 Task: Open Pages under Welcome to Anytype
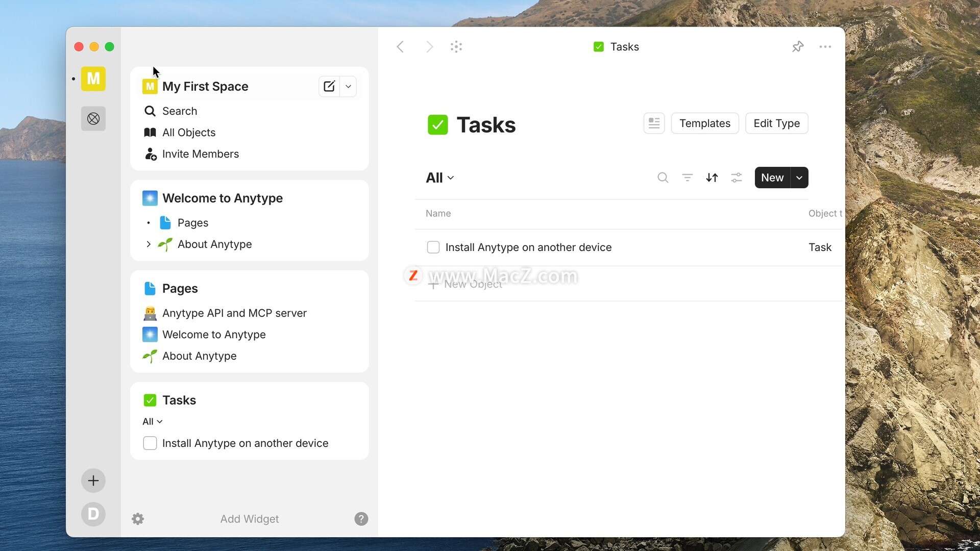pyautogui.click(x=193, y=223)
